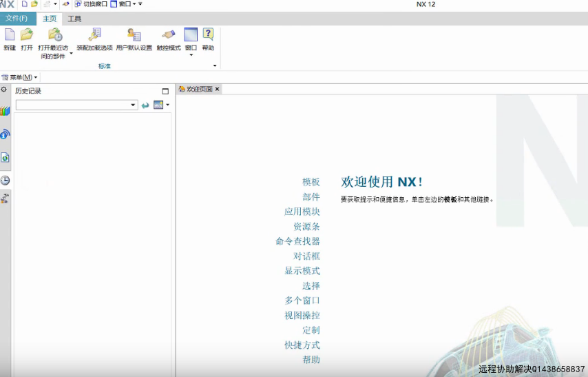This screenshot has height=377, width=588.
Task: Open the 选择 welcome link
Action: (x=311, y=286)
